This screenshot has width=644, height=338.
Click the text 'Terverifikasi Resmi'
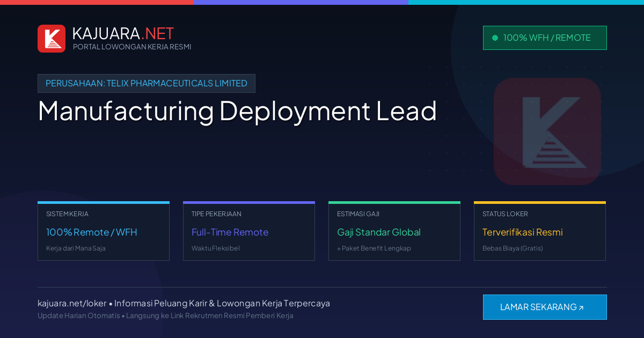[x=523, y=232]
